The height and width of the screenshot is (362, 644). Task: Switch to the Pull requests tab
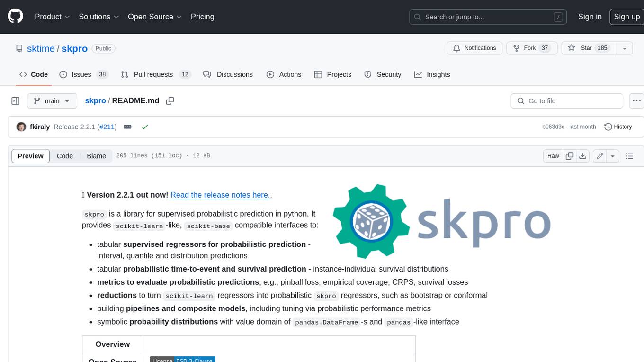[x=155, y=74]
